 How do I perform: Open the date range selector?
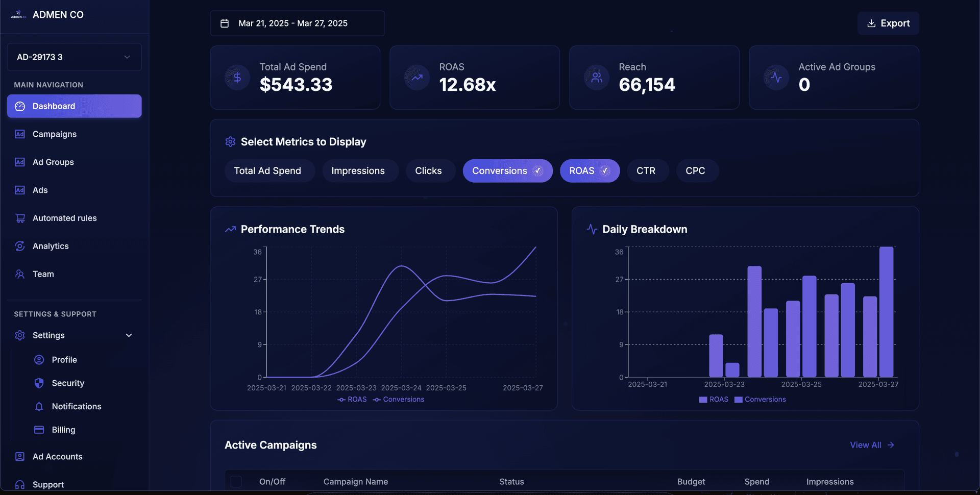pyautogui.click(x=297, y=23)
